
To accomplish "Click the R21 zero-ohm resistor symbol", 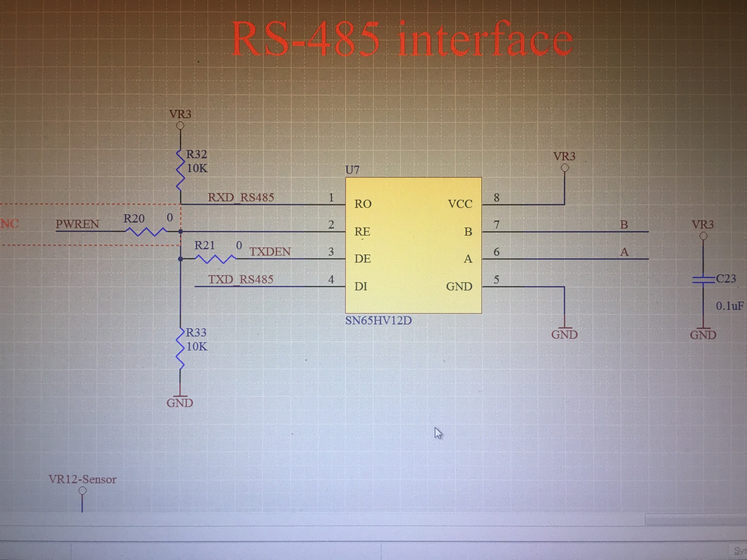I will pyautogui.click(x=215, y=259).
